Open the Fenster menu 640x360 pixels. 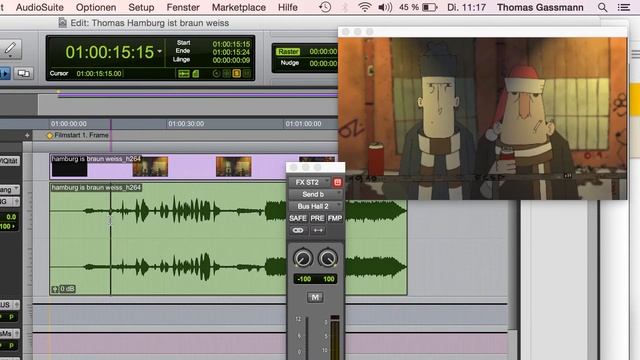point(183,7)
